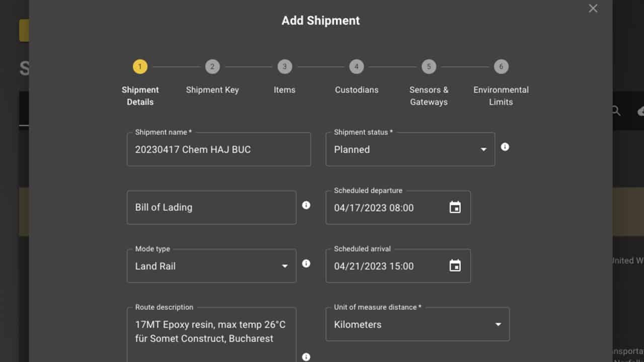644x362 pixels.
Task: Click the Shipment name input field
Action: point(219,149)
